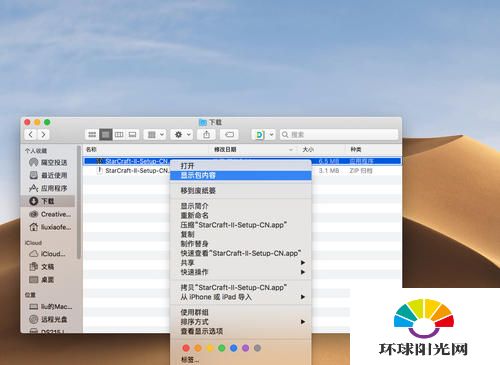500x365 pixels.
Task: Sort by Size (大小) column header
Action: pos(322,149)
